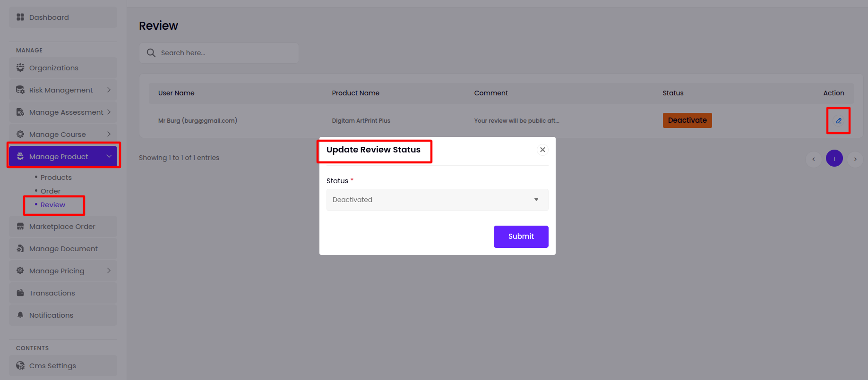This screenshot has height=380, width=868.
Task: Click the orange Deactivate status badge
Action: [x=687, y=120]
